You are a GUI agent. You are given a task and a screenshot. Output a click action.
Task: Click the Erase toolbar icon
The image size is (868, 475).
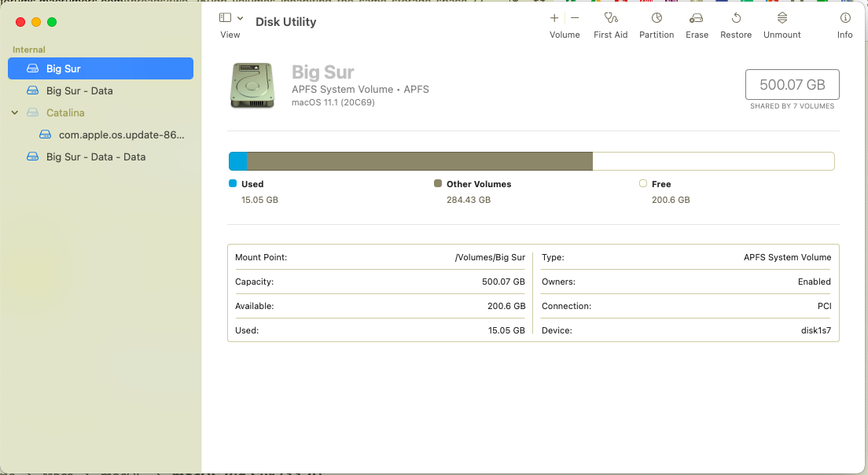[x=696, y=18]
